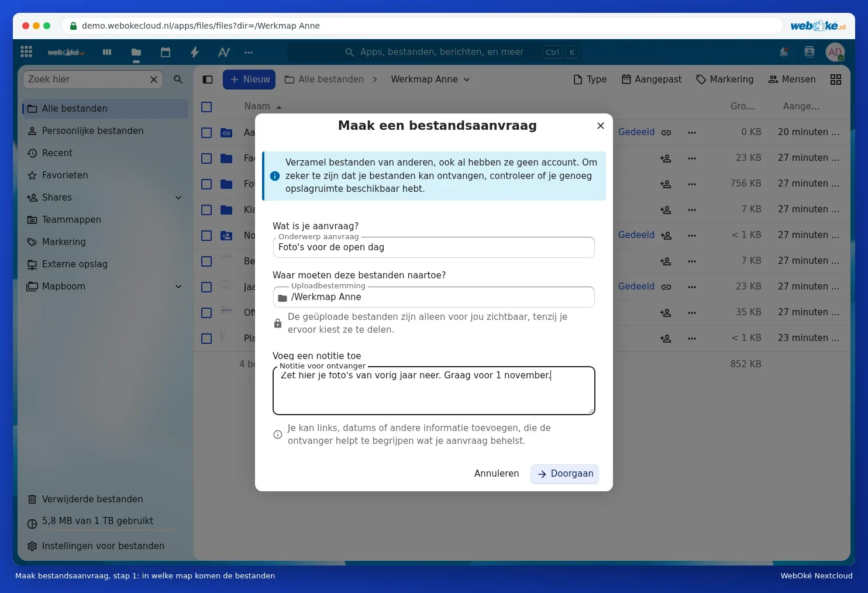The width and height of the screenshot is (868, 593).
Task: Open the more apps ellipsis in top bar
Action: 249,52
